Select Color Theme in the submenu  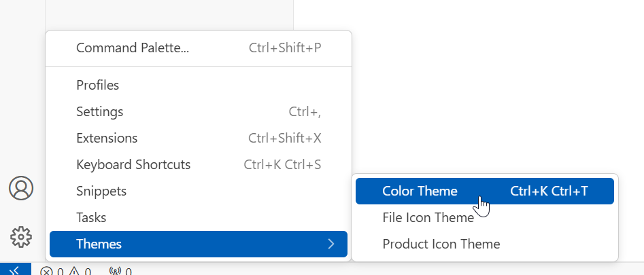point(420,191)
